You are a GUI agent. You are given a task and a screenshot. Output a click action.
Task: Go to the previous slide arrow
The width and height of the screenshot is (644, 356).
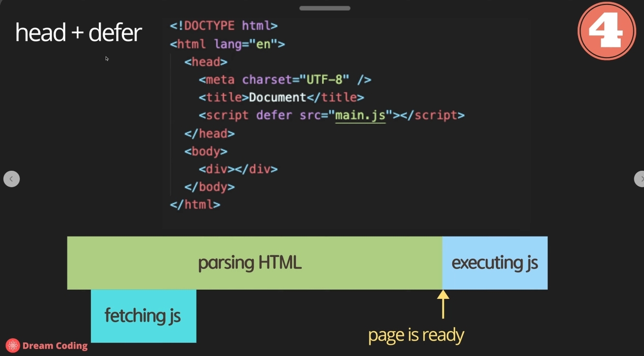[12, 179]
